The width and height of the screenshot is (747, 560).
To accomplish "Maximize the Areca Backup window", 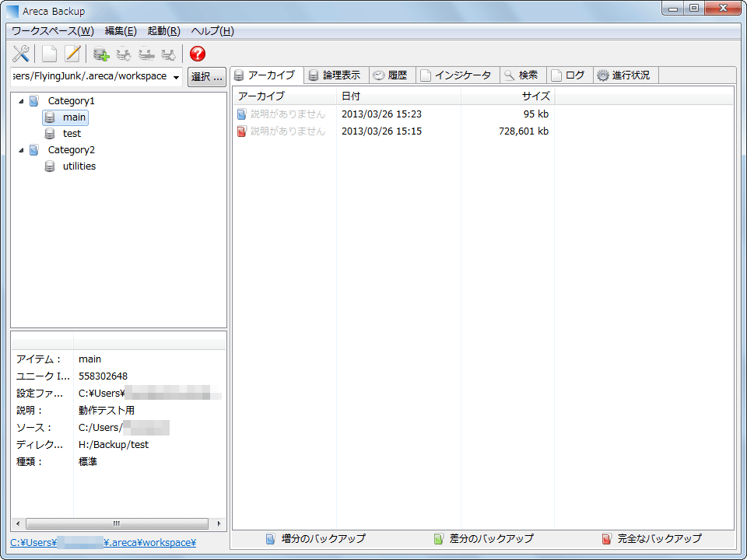I will click(x=694, y=8).
